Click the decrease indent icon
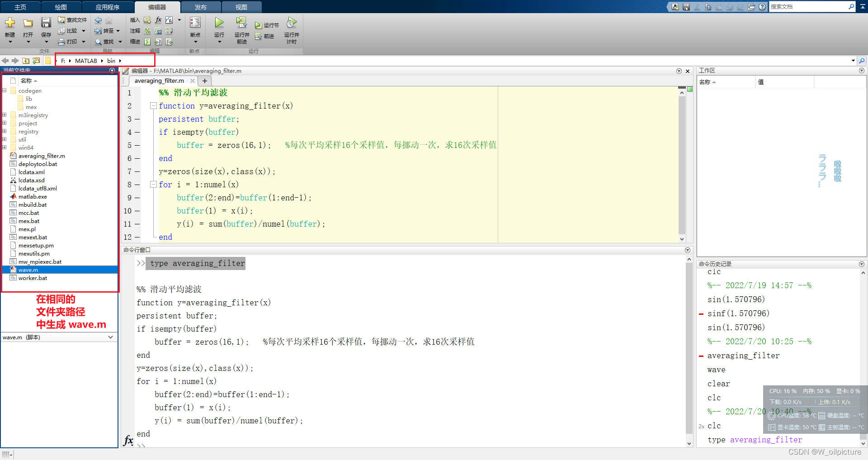868x460 pixels. (169, 42)
